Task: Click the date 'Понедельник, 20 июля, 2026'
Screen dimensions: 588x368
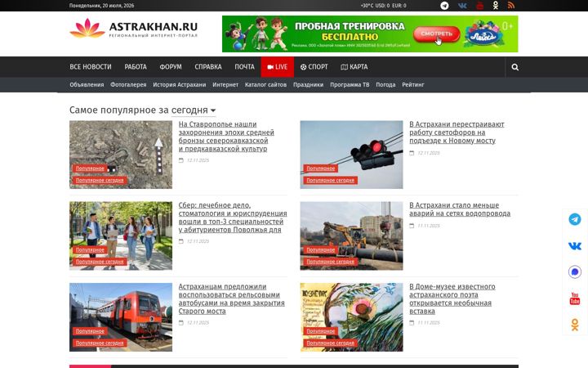Action: (x=101, y=6)
